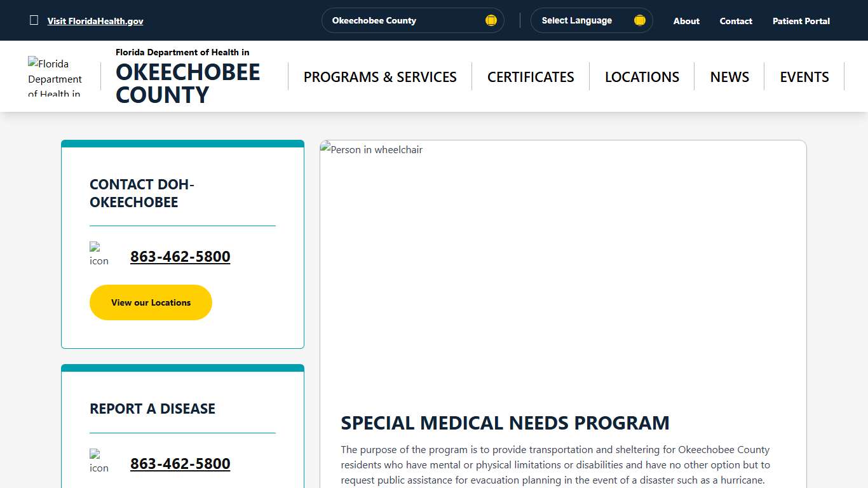
Task: Click the phone icon in REPORT A DISEASE card
Action: tap(98, 459)
